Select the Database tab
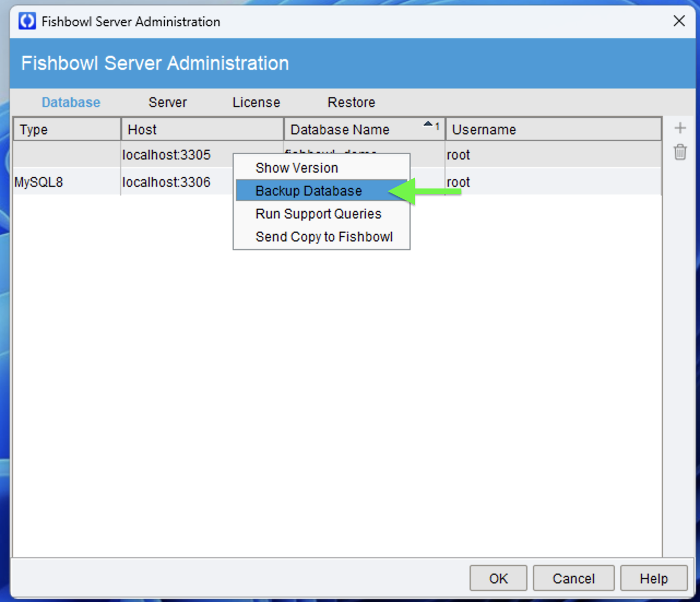The height and width of the screenshot is (602, 700). click(70, 102)
